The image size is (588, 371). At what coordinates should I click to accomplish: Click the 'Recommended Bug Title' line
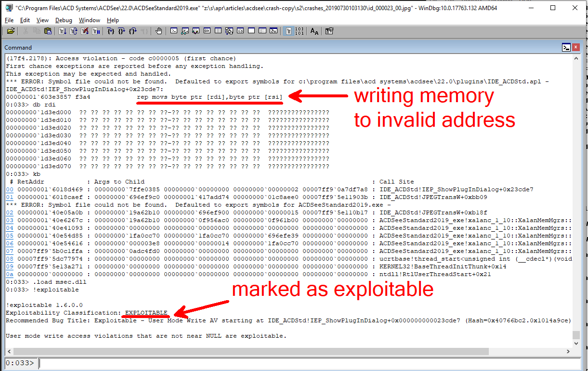(288, 320)
